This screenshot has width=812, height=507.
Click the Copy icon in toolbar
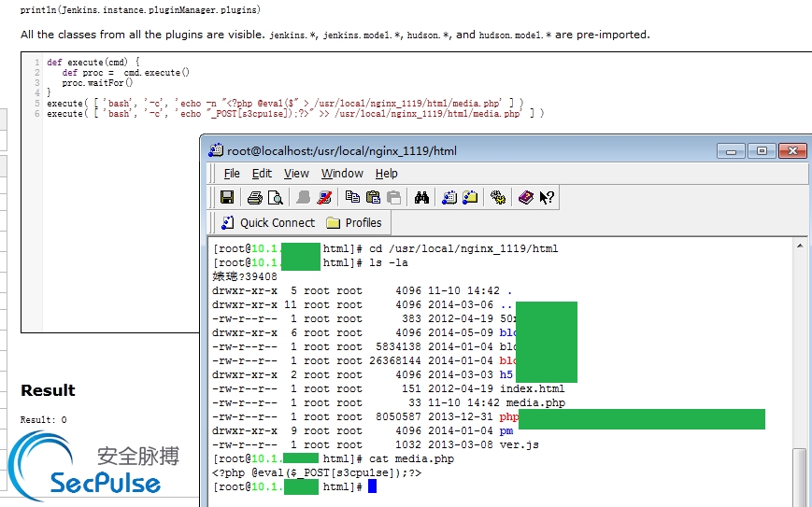click(x=352, y=197)
